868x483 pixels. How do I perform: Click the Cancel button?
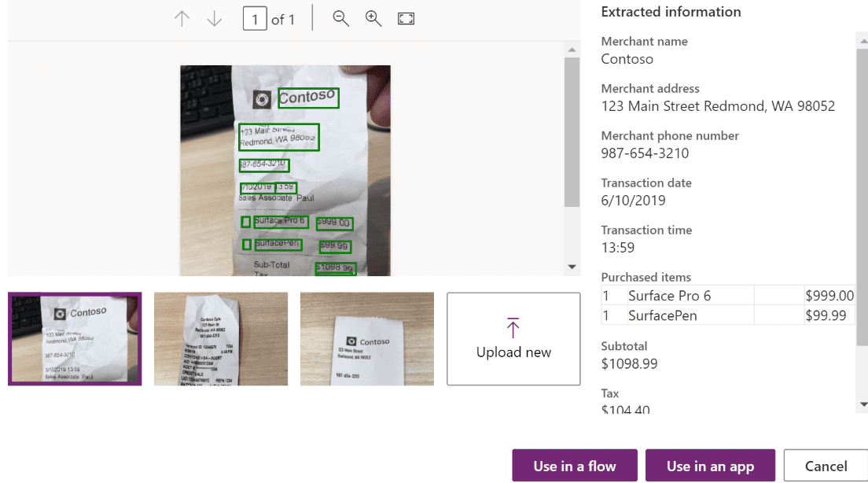coord(826,465)
